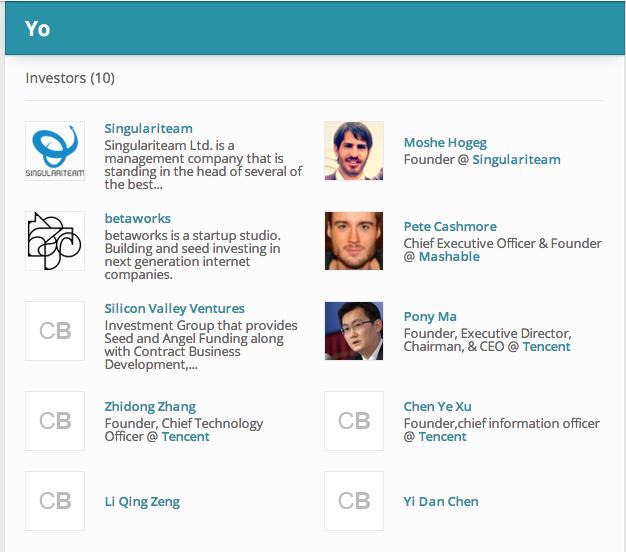Open the Silicon Valley Ventures link
The height and width of the screenshot is (552, 626).
coord(174,309)
